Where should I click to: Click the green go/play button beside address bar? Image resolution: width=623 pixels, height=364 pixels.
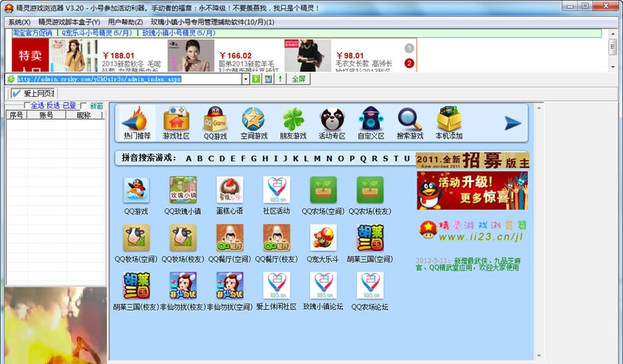pos(256,79)
